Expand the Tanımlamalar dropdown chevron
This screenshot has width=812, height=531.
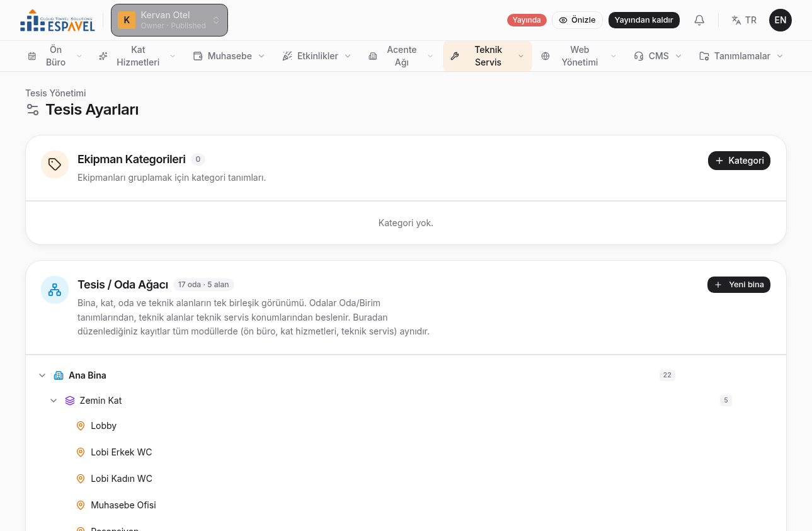pos(780,56)
